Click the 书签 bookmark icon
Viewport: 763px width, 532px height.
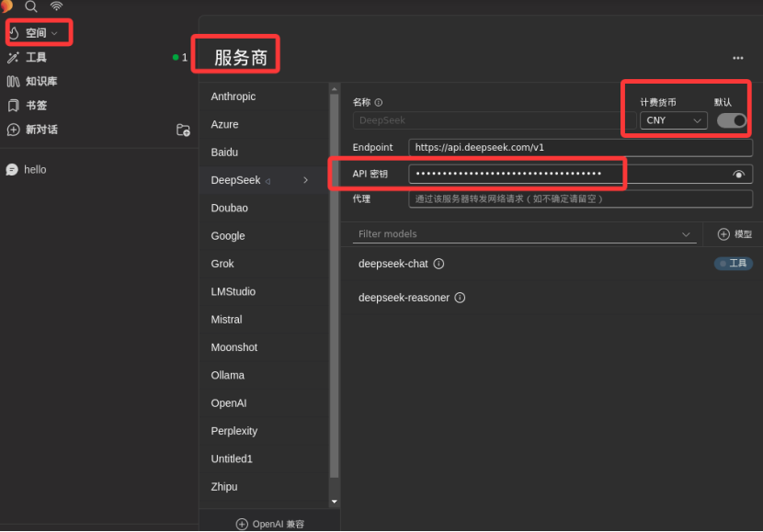[13, 105]
